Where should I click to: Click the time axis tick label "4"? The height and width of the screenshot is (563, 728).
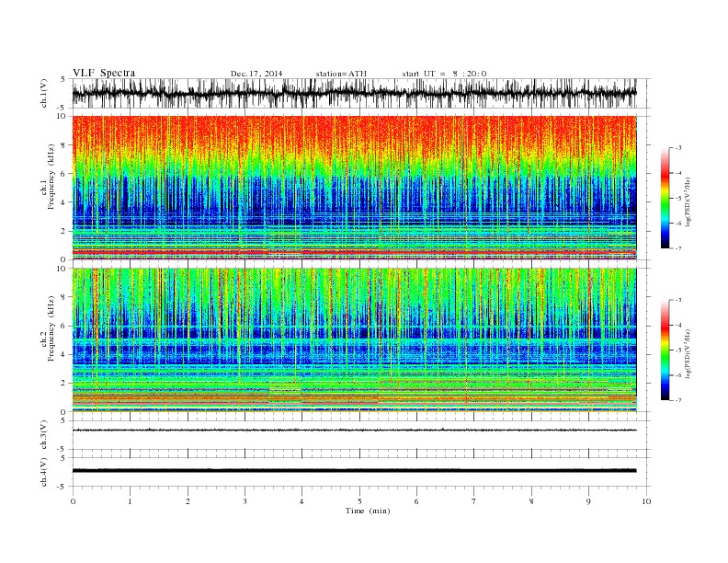pos(301,501)
